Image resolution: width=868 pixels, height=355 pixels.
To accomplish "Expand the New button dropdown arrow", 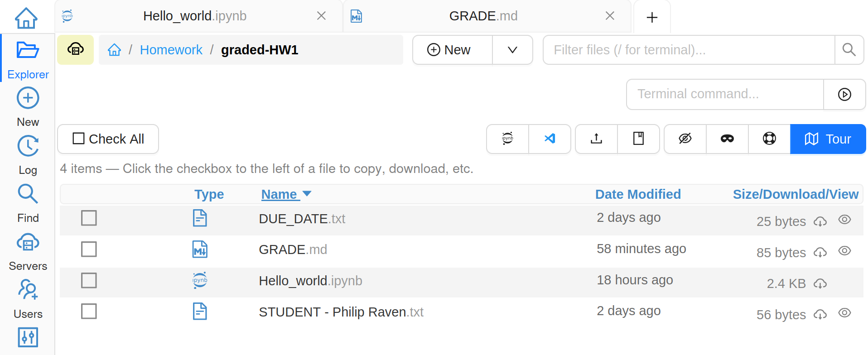I will [x=512, y=50].
